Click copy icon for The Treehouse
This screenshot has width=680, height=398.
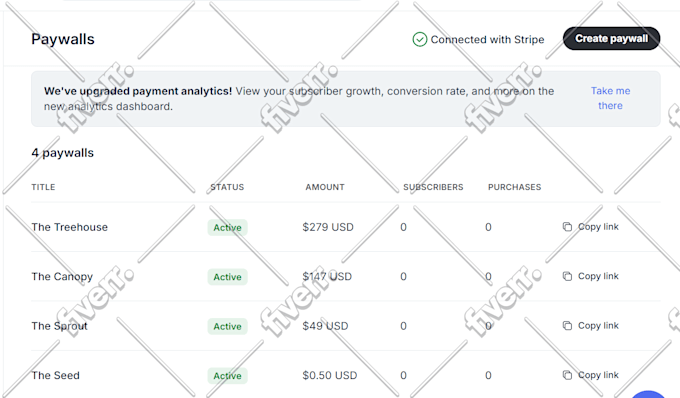coord(567,227)
